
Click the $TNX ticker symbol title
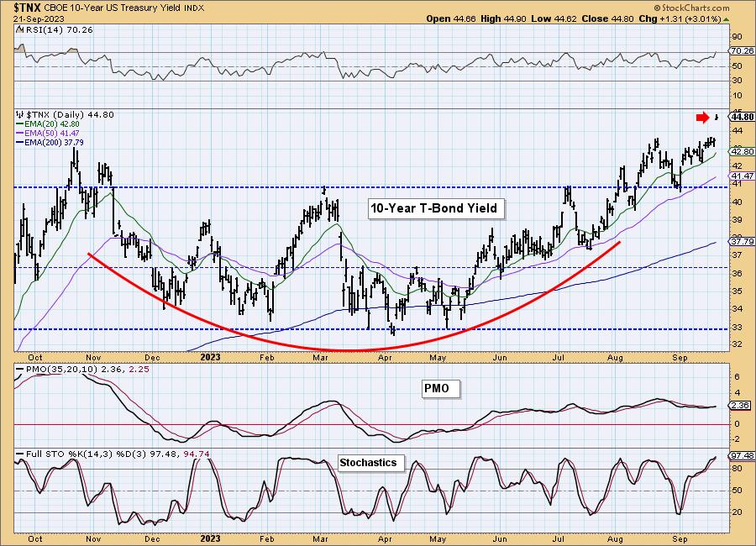pos(28,8)
